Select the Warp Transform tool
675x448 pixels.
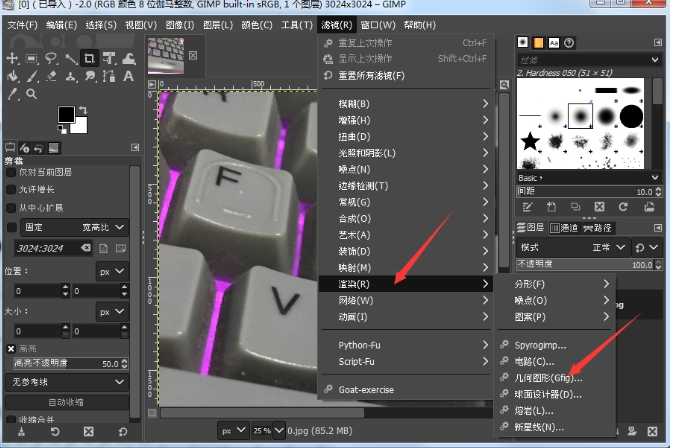(x=129, y=58)
